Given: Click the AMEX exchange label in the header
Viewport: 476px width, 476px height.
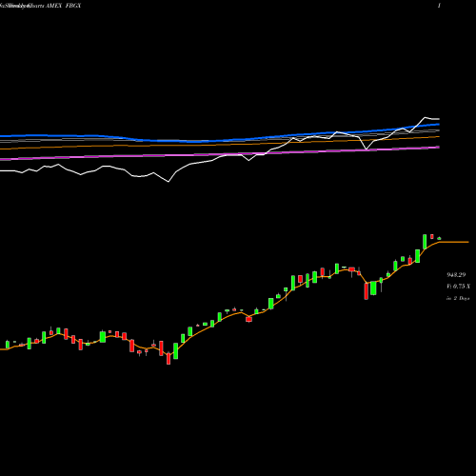Looking at the screenshot, I should (54, 6).
